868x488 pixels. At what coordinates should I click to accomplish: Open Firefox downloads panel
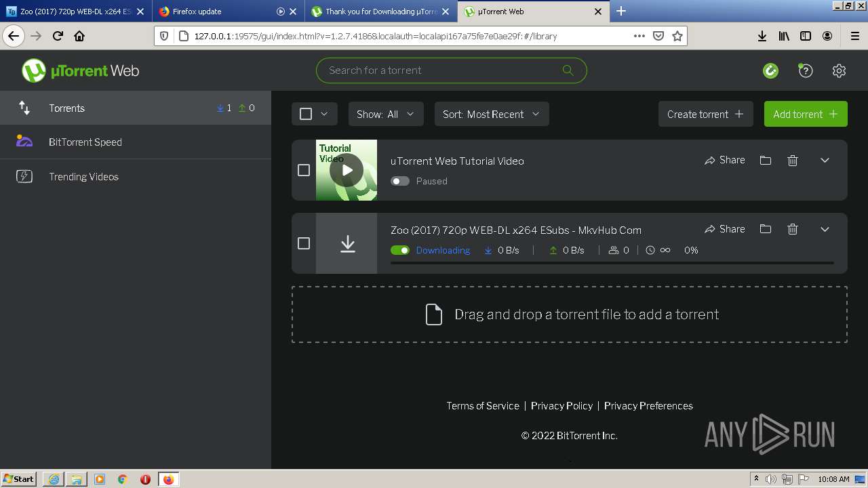[x=762, y=36]
